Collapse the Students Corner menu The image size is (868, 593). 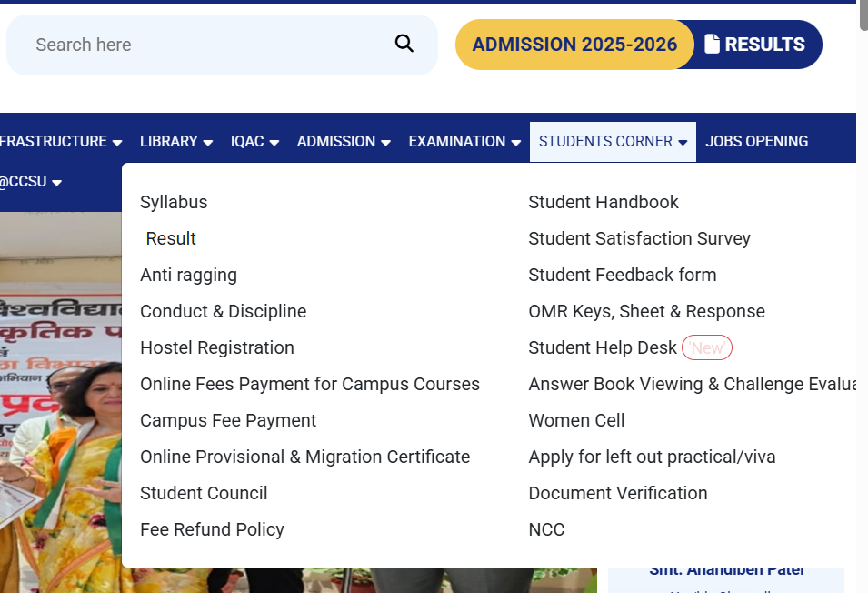tap(613, 142)
